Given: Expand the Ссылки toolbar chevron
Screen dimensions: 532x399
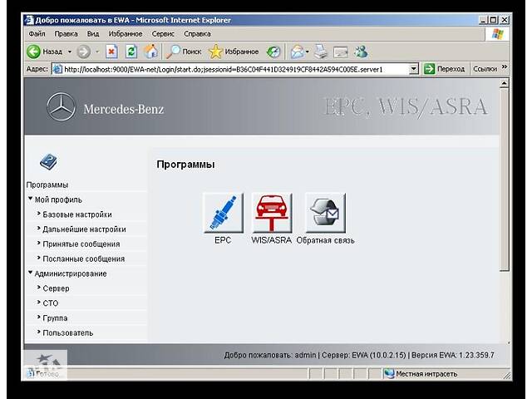Looking at the screenshot, I should tap(505, 66).
